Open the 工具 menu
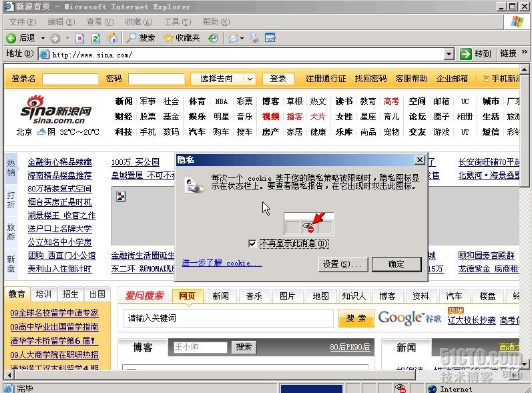 coord(178,22)
